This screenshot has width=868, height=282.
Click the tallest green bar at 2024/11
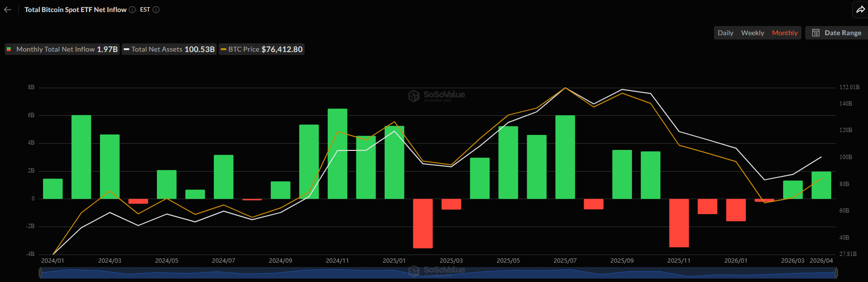click(337, 154)
